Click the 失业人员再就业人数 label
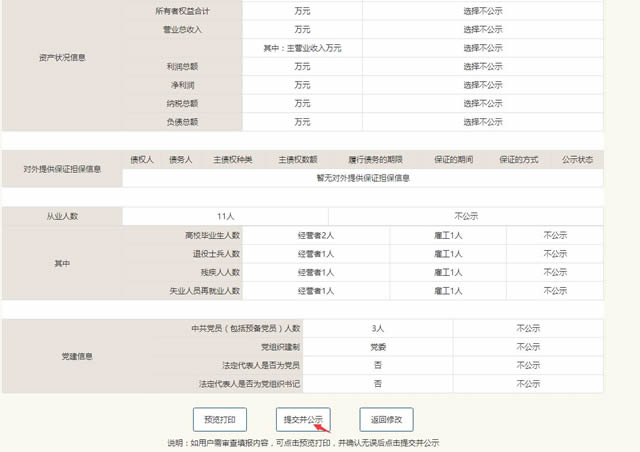The width and height of the screenshot is (640, 452). click(204, 291)
